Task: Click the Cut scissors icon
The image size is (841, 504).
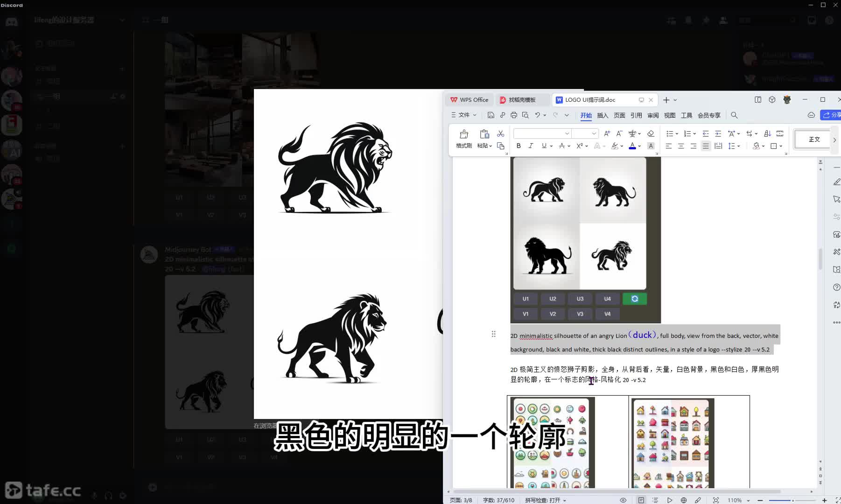Action: pyautogui.click(x=500, y=133)
